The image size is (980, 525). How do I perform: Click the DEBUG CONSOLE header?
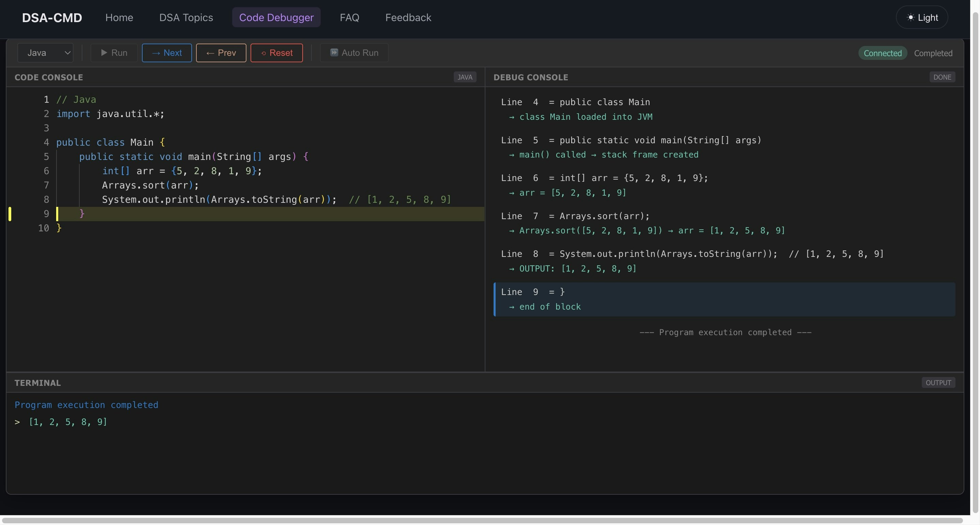click(x=531, y=78)
